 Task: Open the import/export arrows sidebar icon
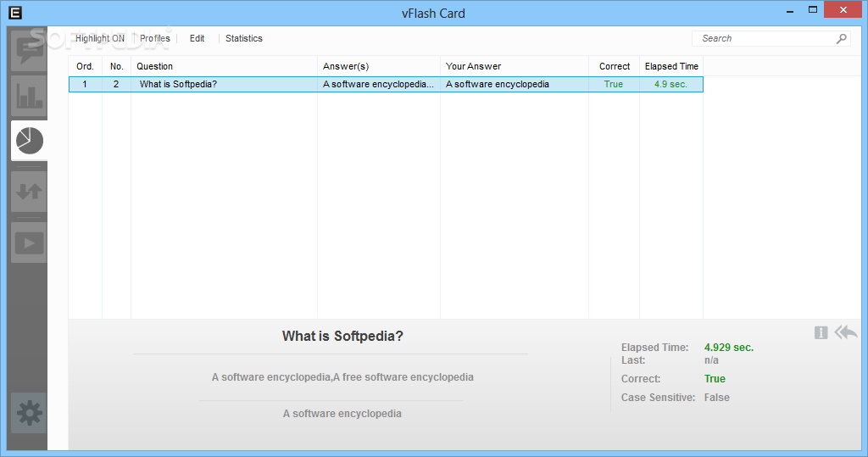click(x=29, y=192)
